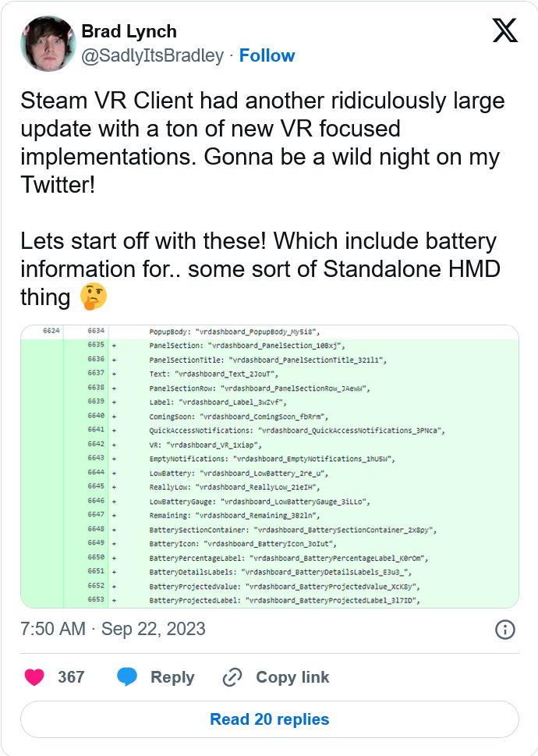Click the Reply text label

click(172, 677)
